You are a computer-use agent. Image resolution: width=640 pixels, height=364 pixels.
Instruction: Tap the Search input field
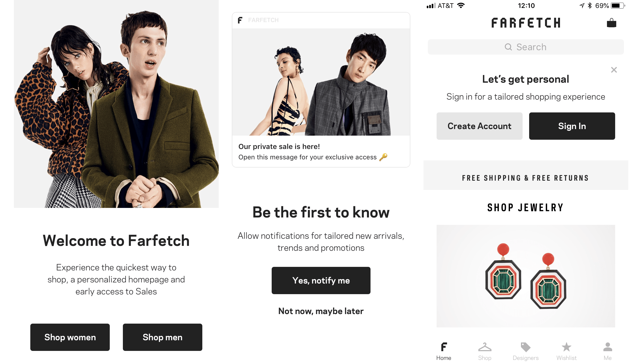point(526,47)
